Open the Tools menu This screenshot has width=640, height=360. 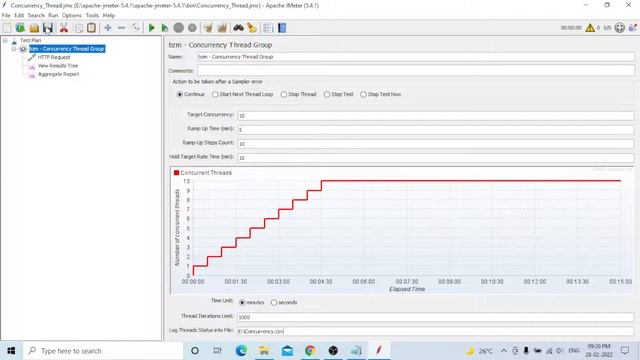(92, 15)
